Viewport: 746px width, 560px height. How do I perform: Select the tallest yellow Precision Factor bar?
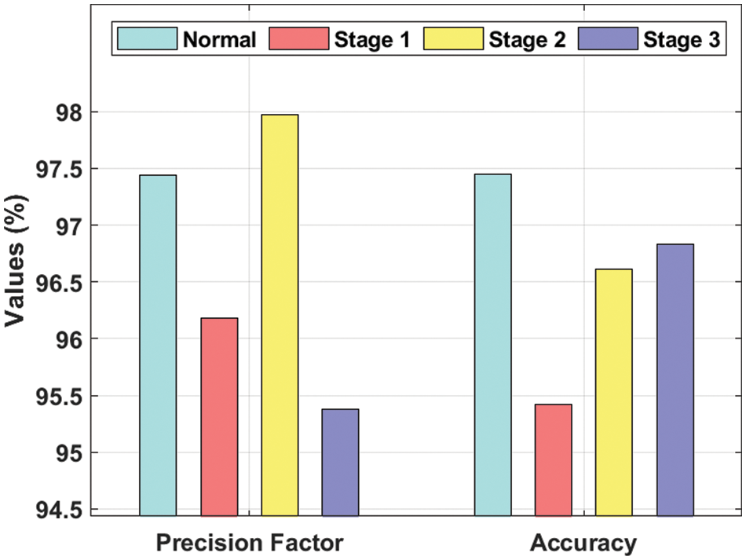point(280,315)
